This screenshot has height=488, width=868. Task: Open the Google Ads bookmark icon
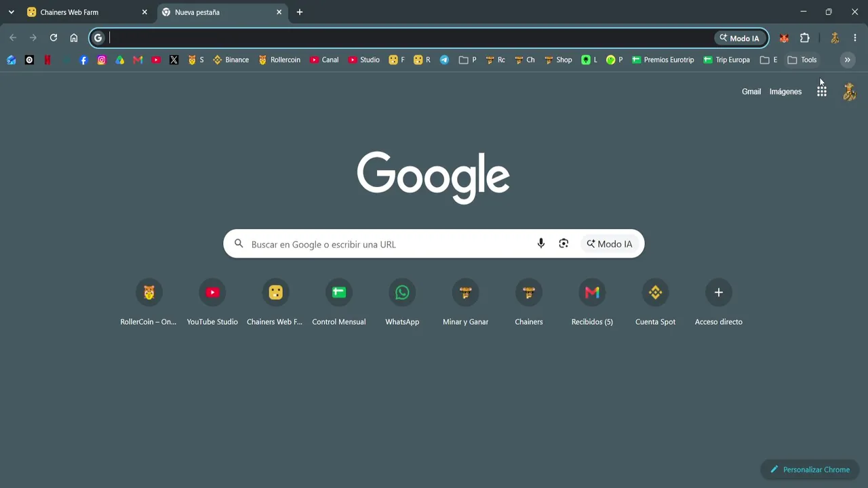(x=120, y=60)
